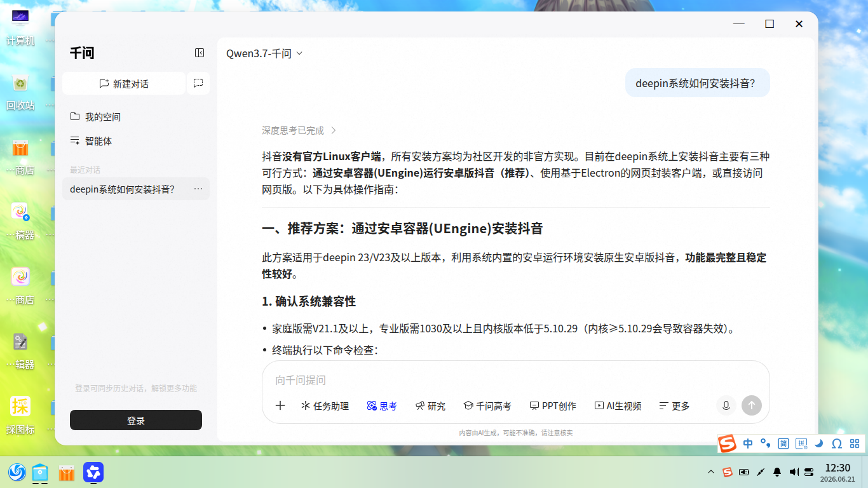This screenshot has height=488, width=868.
Task: Toggle punctuation mode on IME bar
Action: click(x=766, y=443)
